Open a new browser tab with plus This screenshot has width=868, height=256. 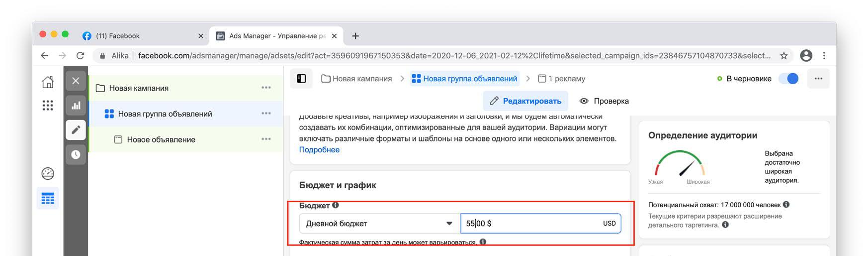point(355,36)
